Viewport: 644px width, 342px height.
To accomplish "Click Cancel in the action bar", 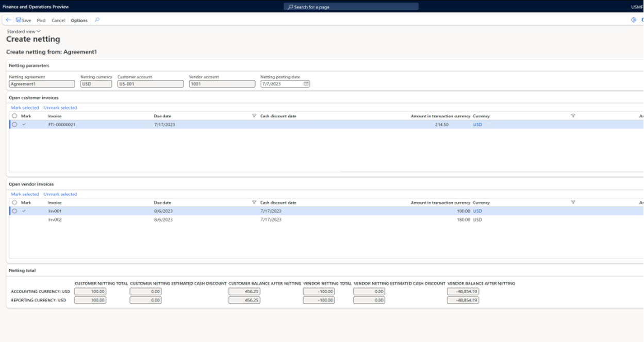I will click(x=58, y=21).
